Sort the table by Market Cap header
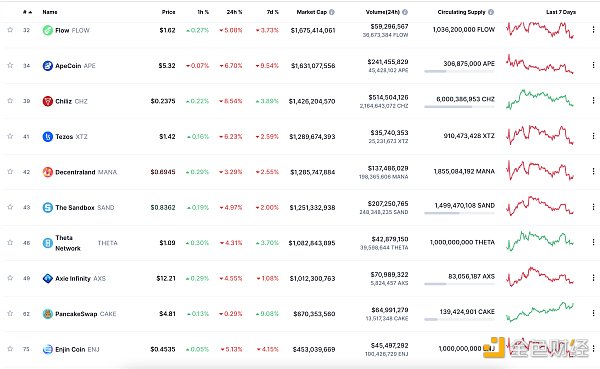The height and width of the screenshot is (369, 600). coord(311,12)
